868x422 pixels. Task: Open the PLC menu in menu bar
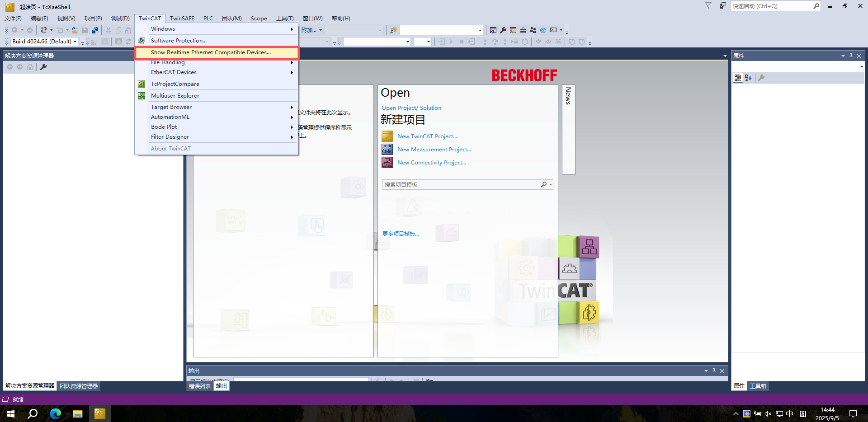point(208,19)
